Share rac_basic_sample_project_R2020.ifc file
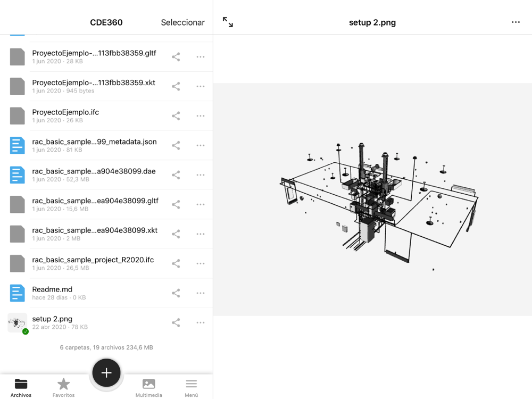The image size is (532, 399). 176,263
